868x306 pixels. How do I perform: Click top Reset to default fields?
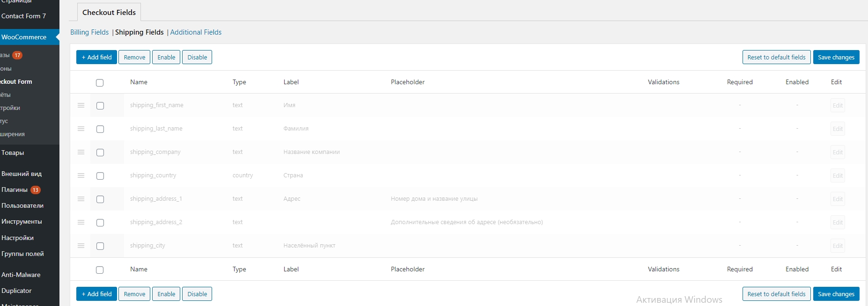tap(776, 57)
